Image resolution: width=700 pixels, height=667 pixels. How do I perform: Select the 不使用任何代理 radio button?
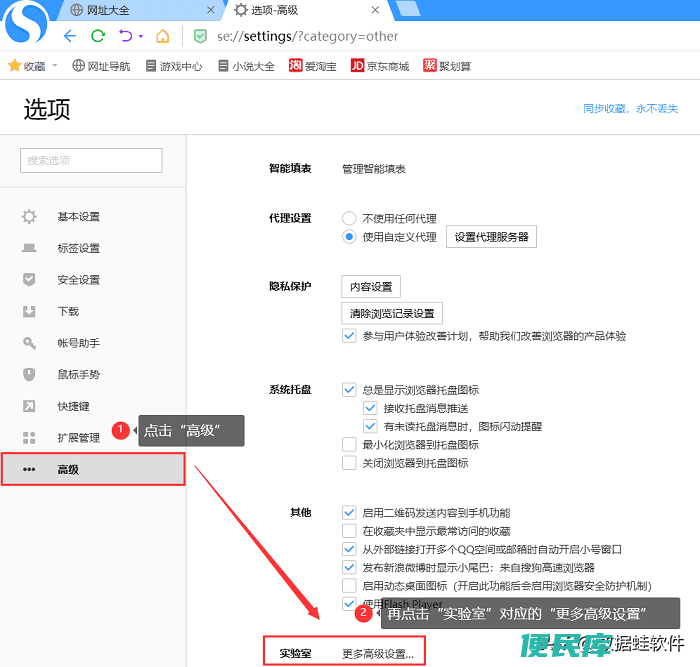[349, 218]
